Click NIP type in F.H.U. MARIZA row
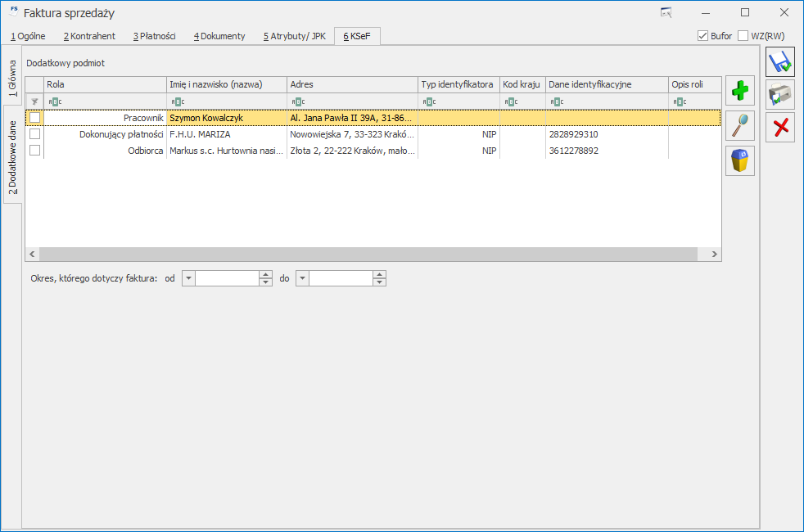 (x=459, y=134)
